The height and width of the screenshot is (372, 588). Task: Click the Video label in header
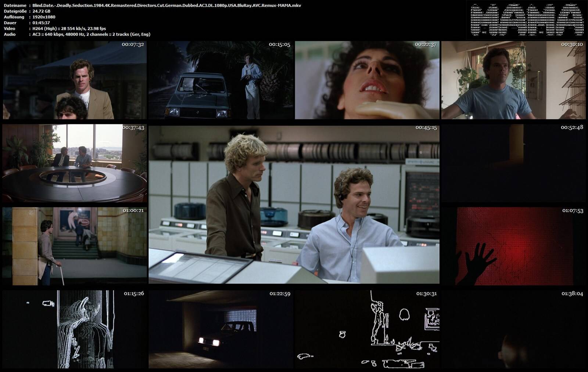pos(10,28)
